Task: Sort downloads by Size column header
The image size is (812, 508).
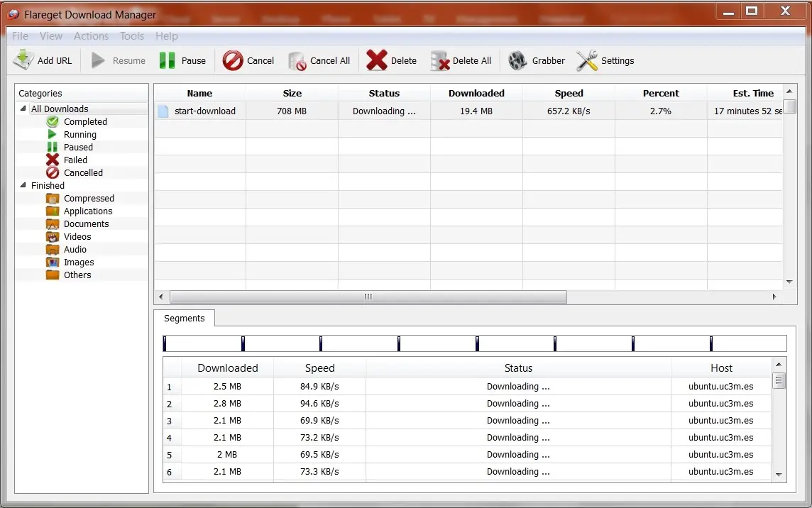Action: tap(292, 93)
